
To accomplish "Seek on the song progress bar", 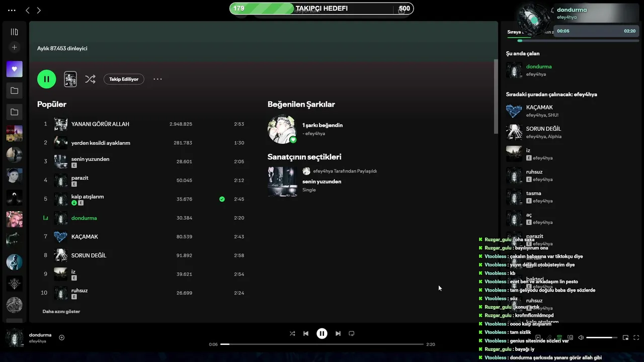I will [322, 344].
